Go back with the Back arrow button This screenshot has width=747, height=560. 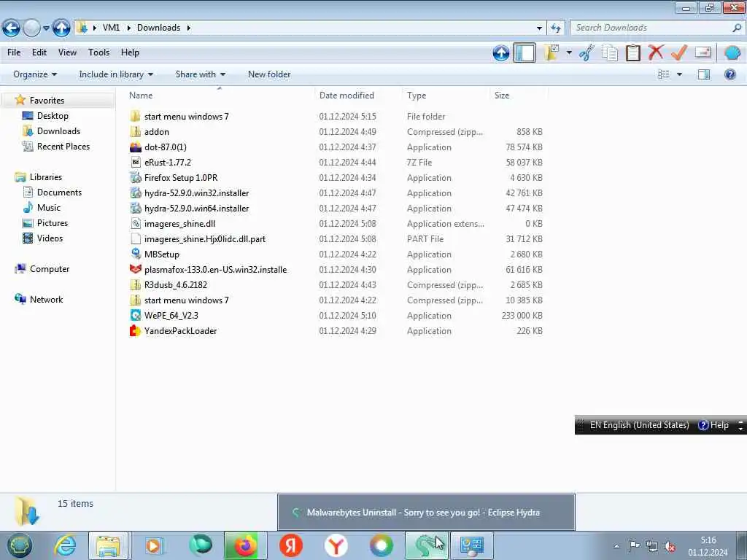click(x=11, y=28)
